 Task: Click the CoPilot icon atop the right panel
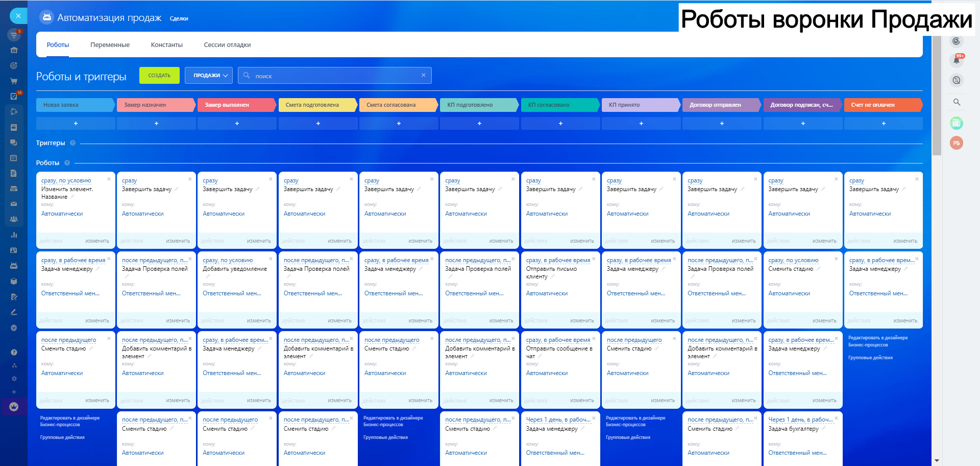[957, 41]
